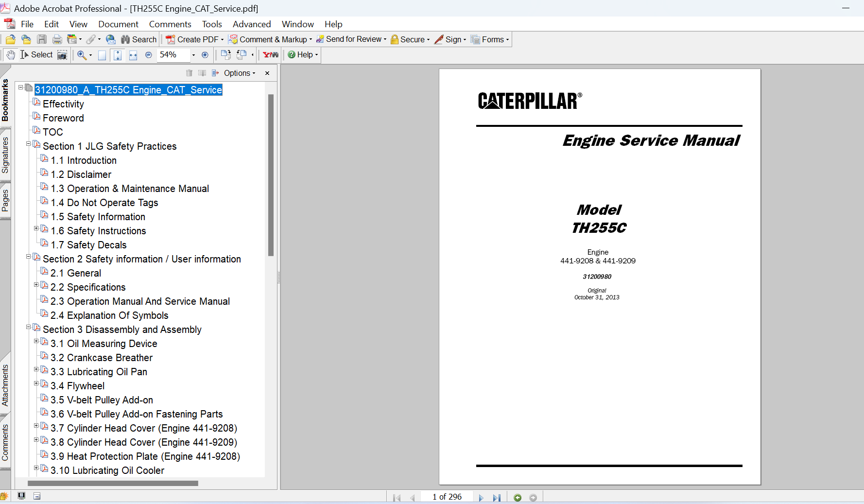864x504 pixels.
Task: Click the zoom in plus button
Action: [x=205, y=55]
